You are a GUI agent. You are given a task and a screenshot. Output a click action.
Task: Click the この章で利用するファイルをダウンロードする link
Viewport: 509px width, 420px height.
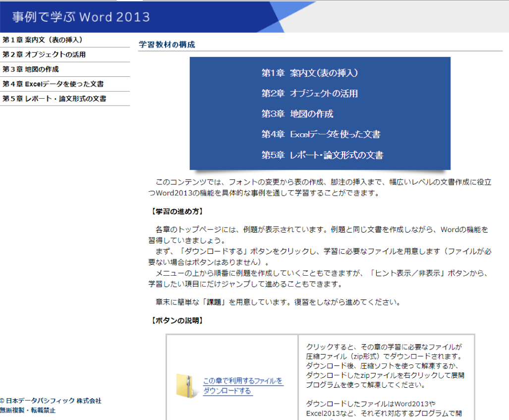[243, 386]
